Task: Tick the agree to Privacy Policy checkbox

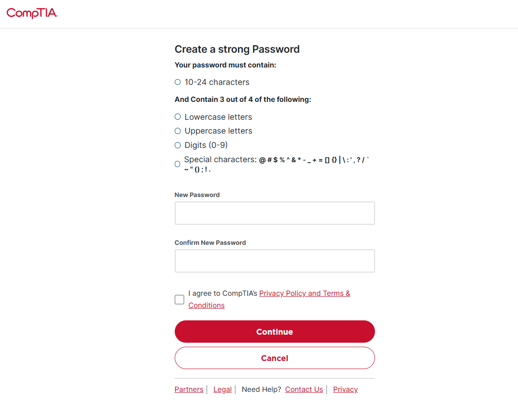Action: [x=179, y=299]
